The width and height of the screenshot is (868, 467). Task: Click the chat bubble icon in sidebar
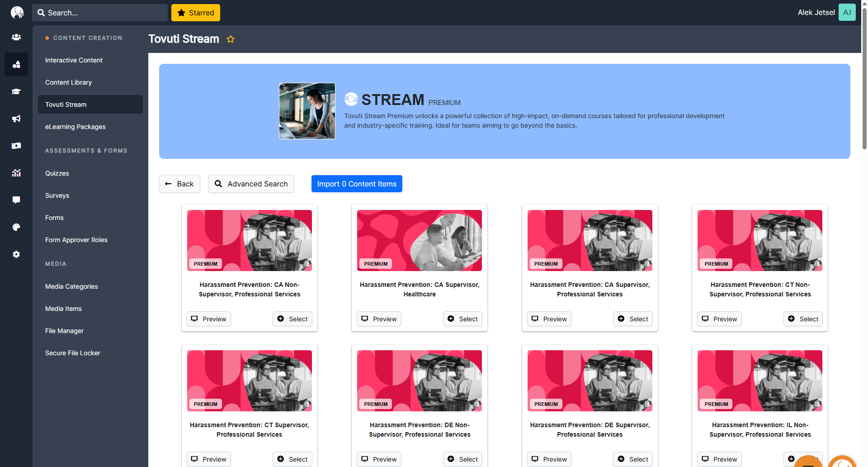(x=16, y=200)
